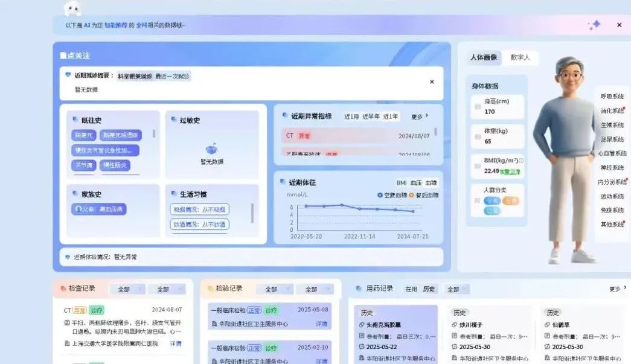The width and height of the screenshot is (631, 364).
Task: Click the info icon next to BMI(kg/m²)
Action: tap(521, 161)
